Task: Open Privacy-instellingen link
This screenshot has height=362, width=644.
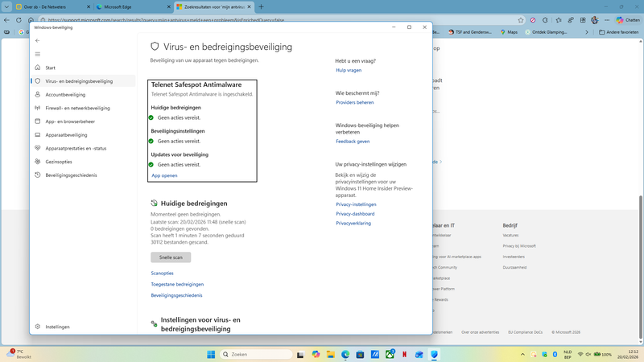Action: pos(356,204)
